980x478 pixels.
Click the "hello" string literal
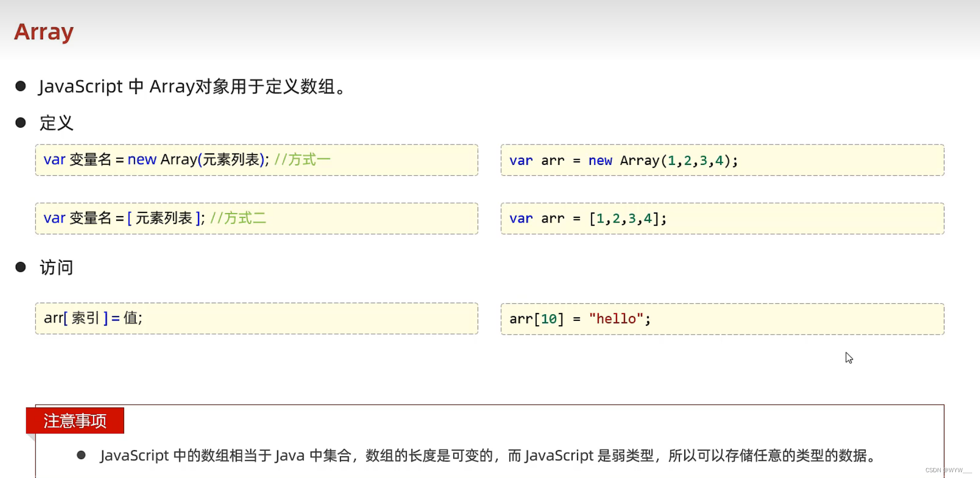616,318
